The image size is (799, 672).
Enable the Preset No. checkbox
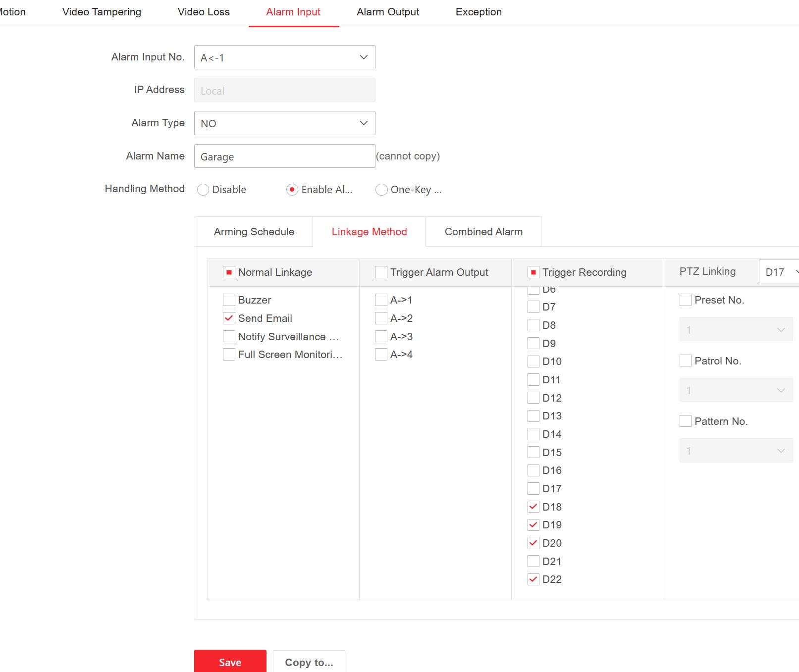[x=686, y=300]
